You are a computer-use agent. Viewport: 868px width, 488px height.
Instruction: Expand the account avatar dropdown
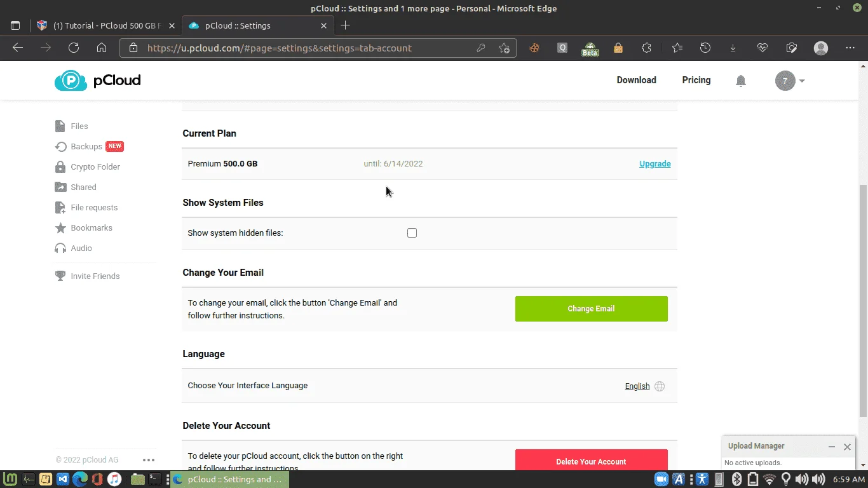pyautogui.click(x=790, y=81)
